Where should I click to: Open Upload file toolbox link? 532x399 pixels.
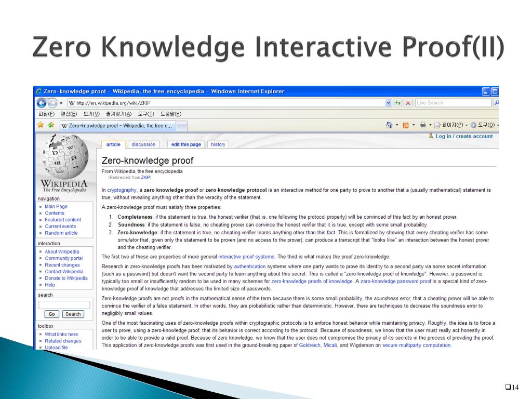click(x=56, y=348)
